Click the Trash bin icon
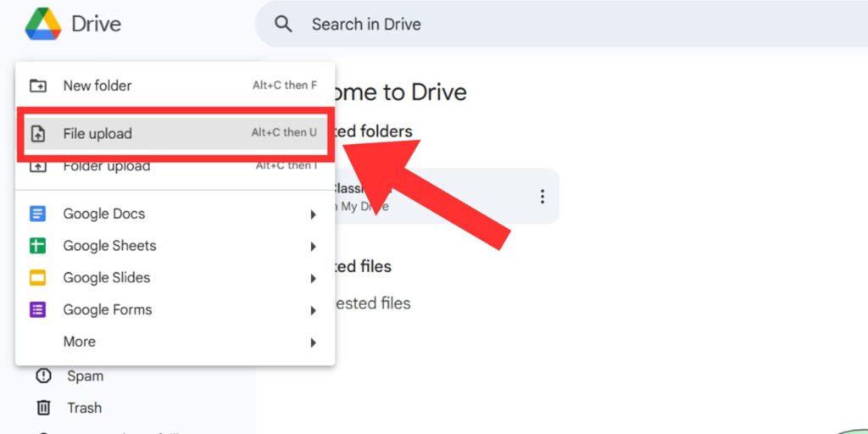This screenshot has width=868, height=434. (x=43, y=408)
